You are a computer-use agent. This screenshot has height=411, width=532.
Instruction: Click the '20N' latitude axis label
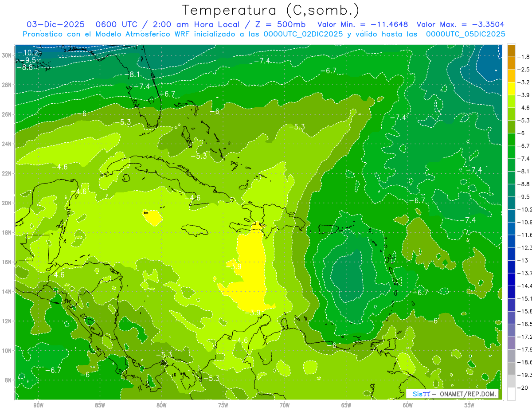pyautogui.click(x=7, y=203)
